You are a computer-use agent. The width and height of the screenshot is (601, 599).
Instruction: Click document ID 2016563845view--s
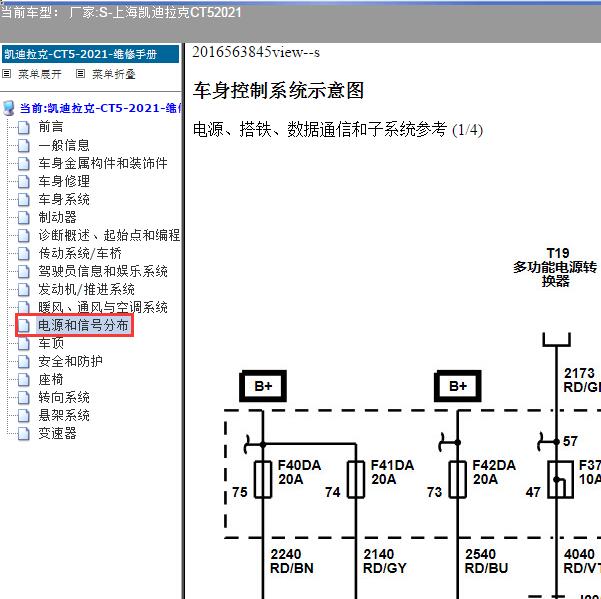[256, 52]
